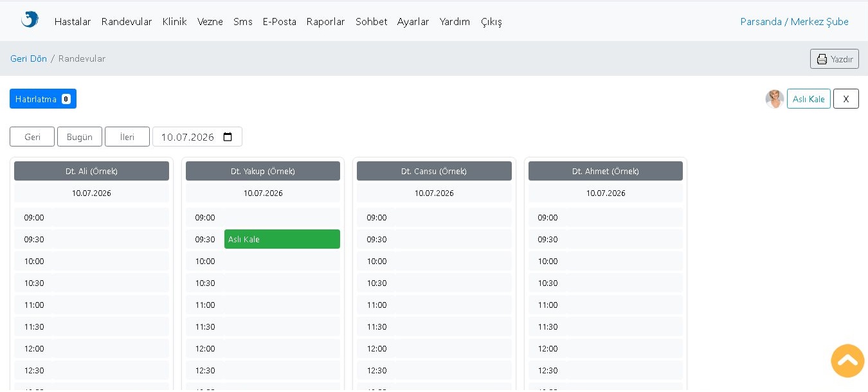
Task: Click the printer icon in Yazdır
Action: [x=822, y=59]
